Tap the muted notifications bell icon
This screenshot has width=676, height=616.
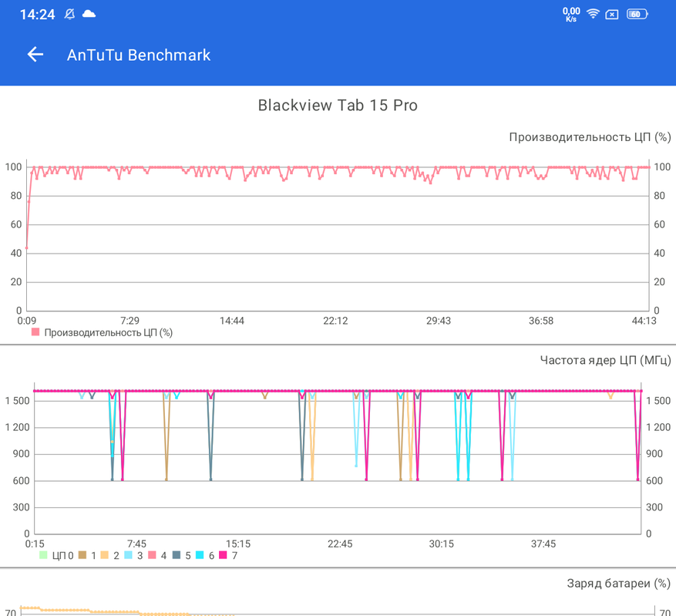click(69, 14)
